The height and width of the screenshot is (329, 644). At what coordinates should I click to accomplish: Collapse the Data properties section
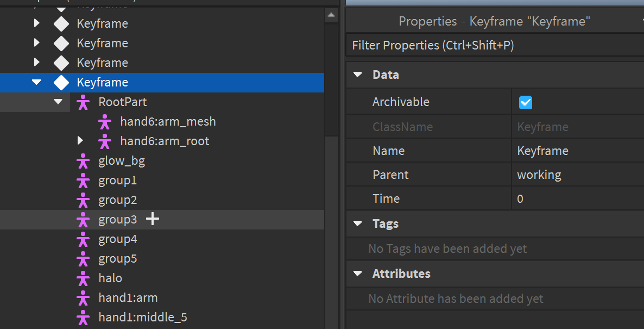(358, 75)
